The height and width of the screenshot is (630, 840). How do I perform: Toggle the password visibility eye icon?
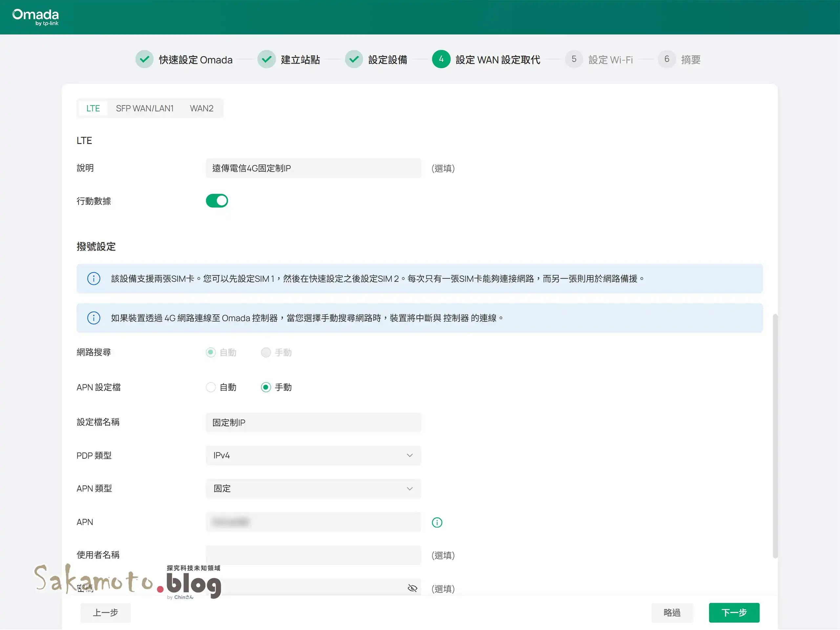412,589
